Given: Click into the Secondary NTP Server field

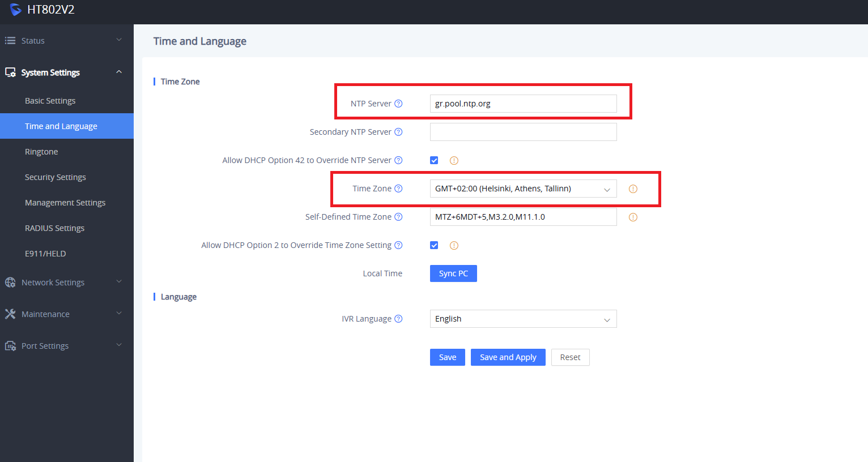Looking at the screenshot, I should 522,132.
